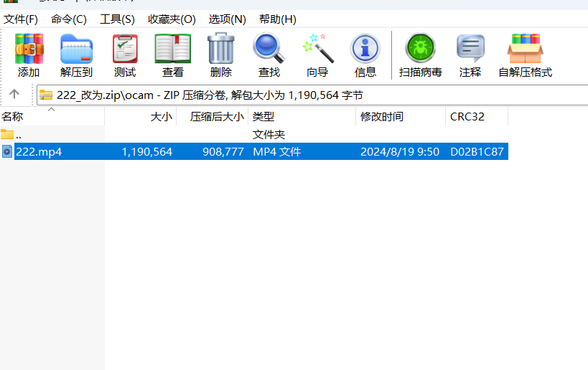Image resolution: width=588 pixels, height=370 pixels.
Task: Run the 测试 (Test) archive tool
Action: pos(125,55)
